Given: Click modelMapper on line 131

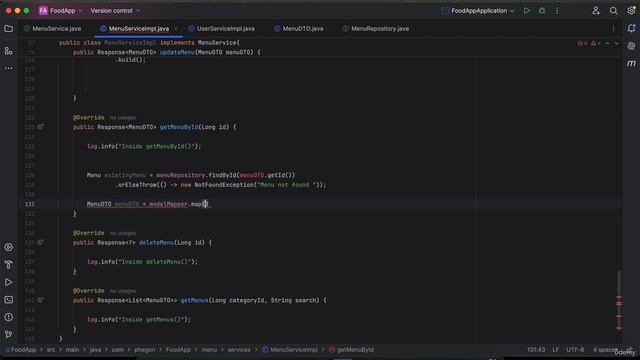Looking at the screenshot, I should tap(168, 204).
